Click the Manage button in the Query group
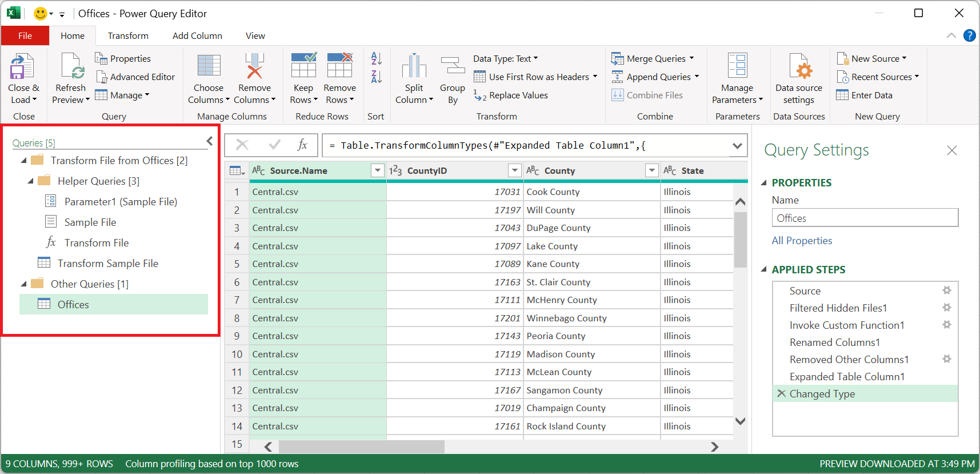Screen dimensions: 980x474 (x=122, y=95)
